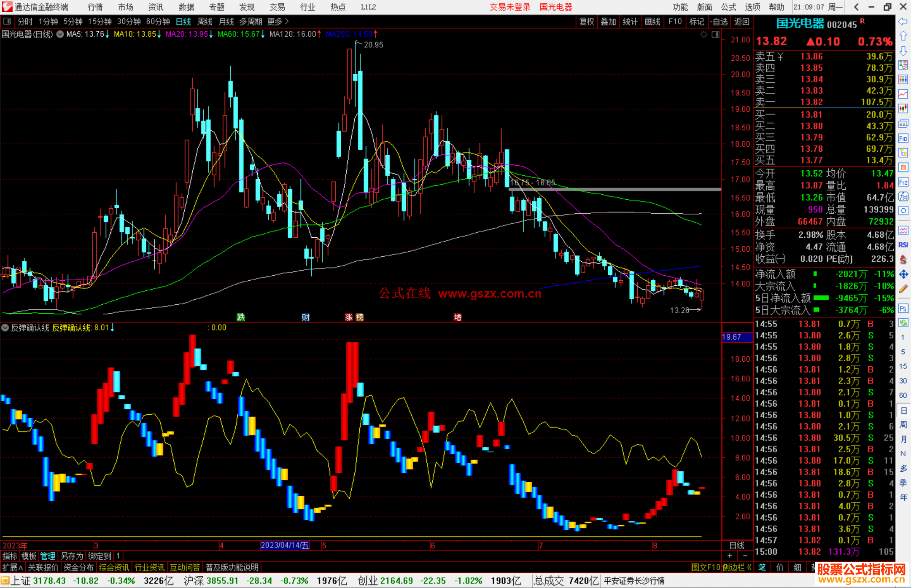Open the 行情 top menu

(95, 7)
